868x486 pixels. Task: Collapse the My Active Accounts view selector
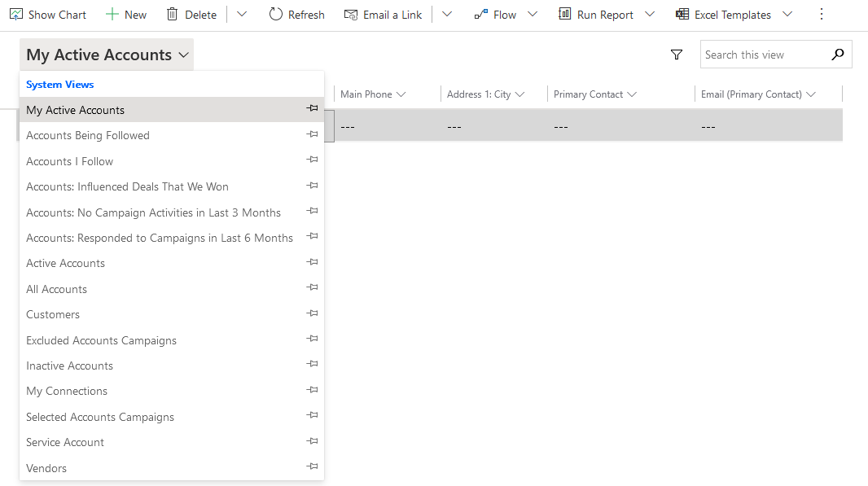181,54
